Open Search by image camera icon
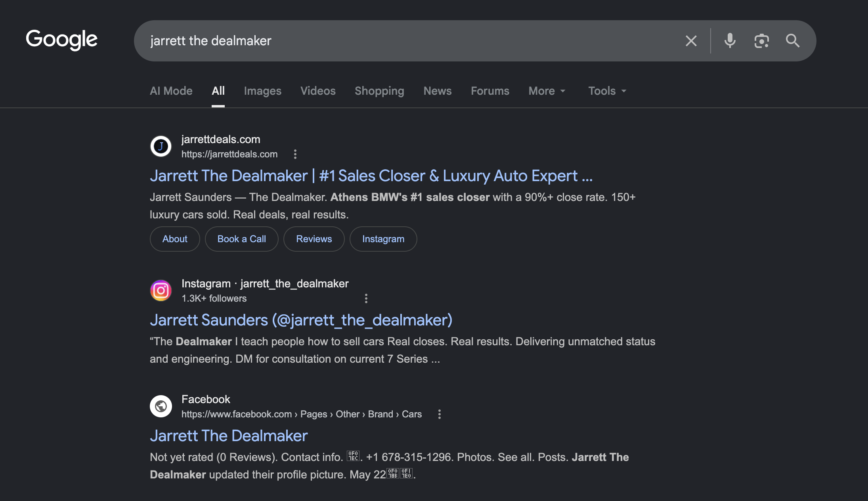This screenshot has width=868, height=501. coord(761,41)
